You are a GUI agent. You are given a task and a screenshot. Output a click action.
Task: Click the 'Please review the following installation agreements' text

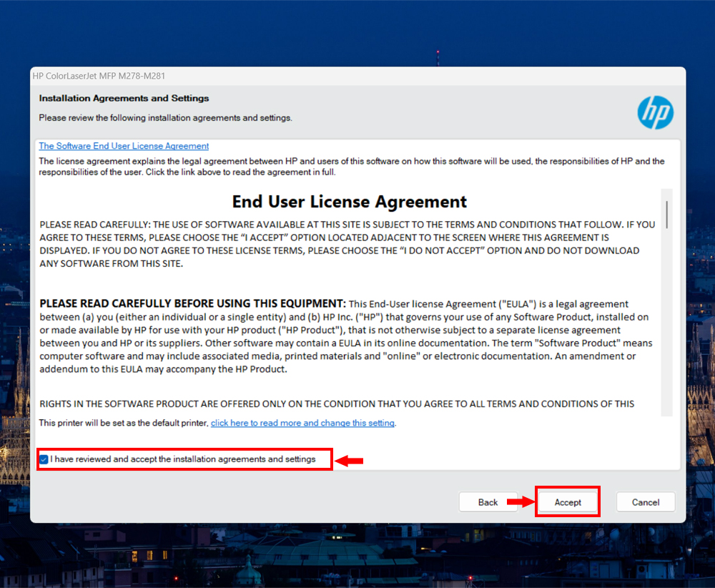(165, 118)
